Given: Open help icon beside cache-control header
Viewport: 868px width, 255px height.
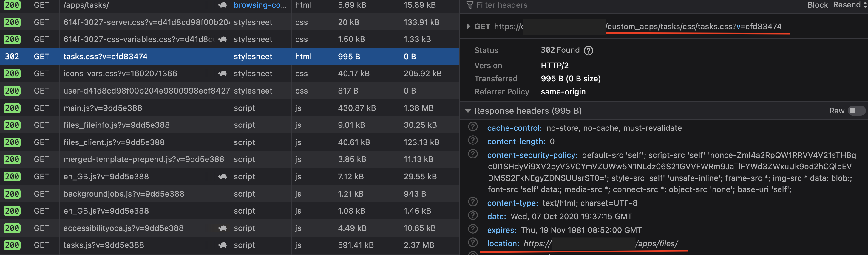Looking at the screenshot, I should [473, 127].
